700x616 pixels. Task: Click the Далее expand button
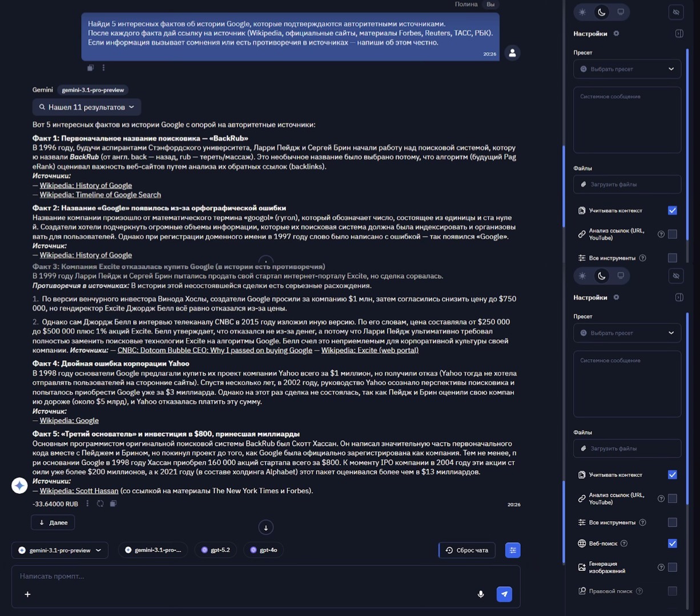(x=53, y=522)
